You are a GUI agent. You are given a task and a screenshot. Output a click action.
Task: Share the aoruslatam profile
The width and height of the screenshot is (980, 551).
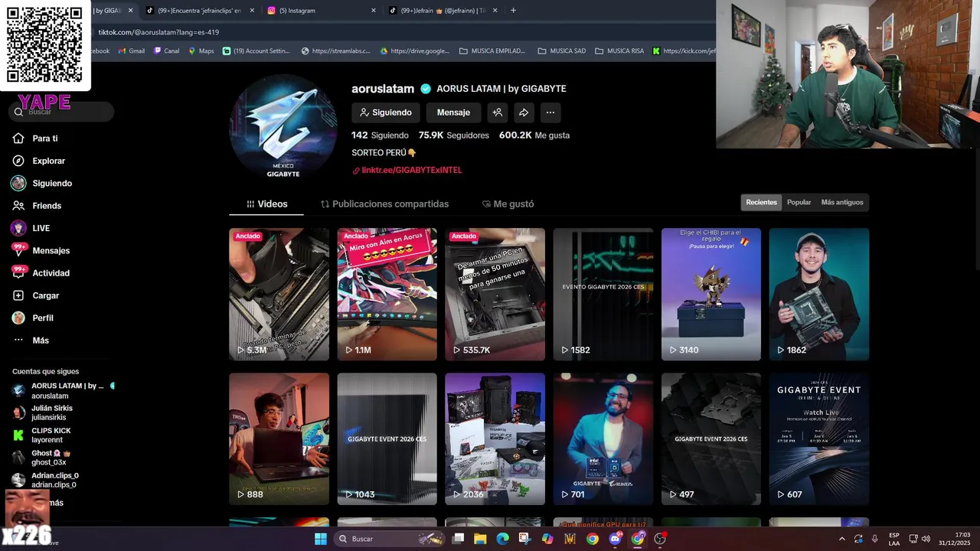click(x=524, y=112)
